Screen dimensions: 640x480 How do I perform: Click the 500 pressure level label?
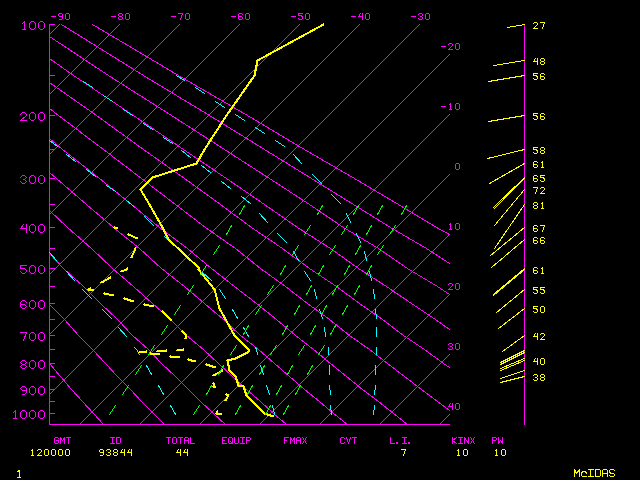(33, 269)
